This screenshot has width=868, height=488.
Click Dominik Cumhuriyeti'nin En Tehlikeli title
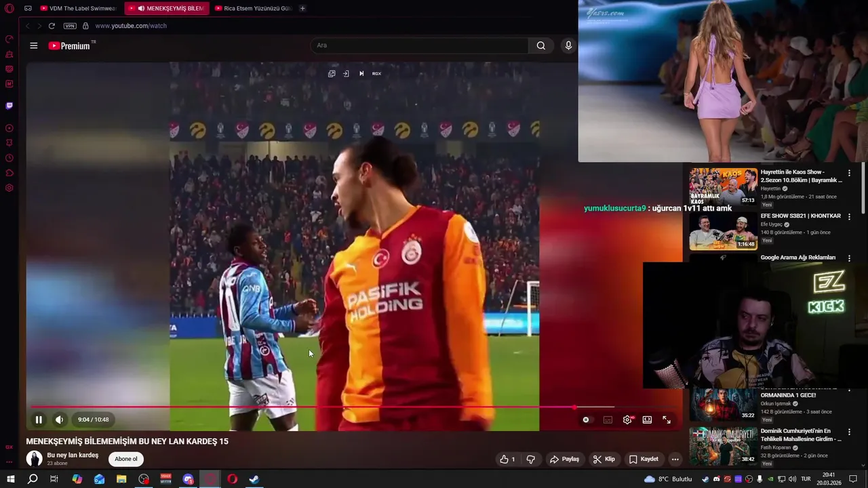[x=800, y=434]
